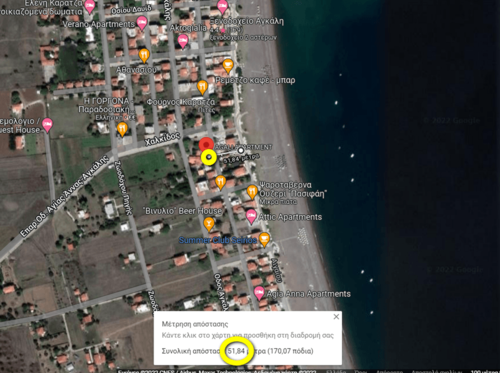Click the Ξενοδοχείο Αγκάλη hotel label
This screenshot has width=500, height=373.
coord(247,22)
